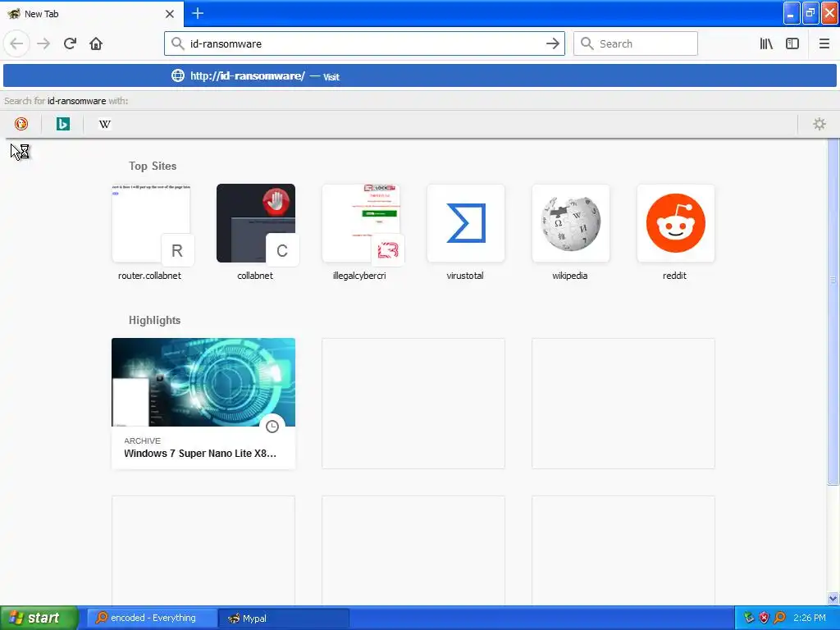Click the search magnifier icon in Search box
The image size is (840, 630).
[x=587, y=43]
